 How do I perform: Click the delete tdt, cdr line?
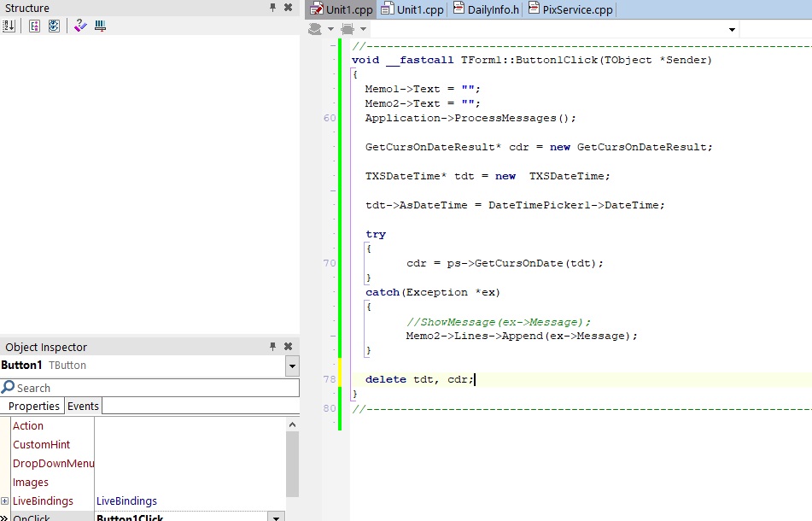[419, 379]
